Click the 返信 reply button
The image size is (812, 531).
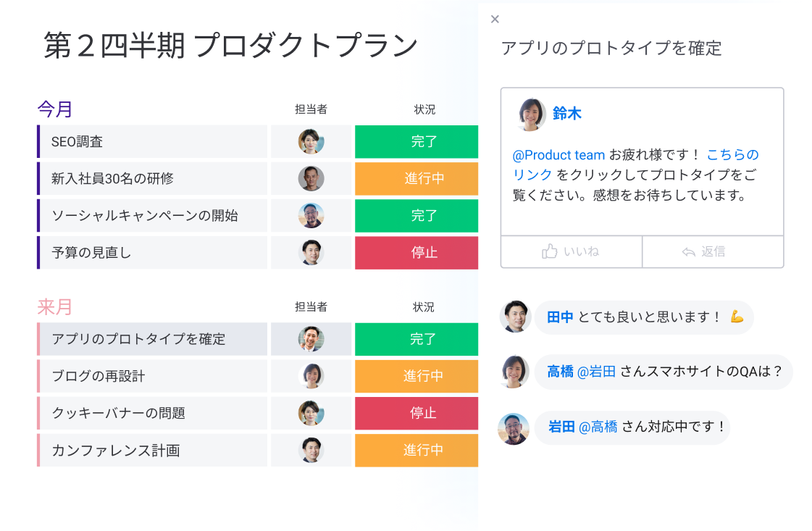pos(713,252)
